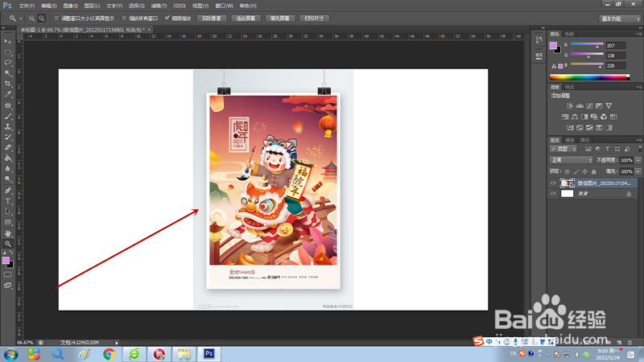Add a Photo Filter adjustment

tap(594, 117)
